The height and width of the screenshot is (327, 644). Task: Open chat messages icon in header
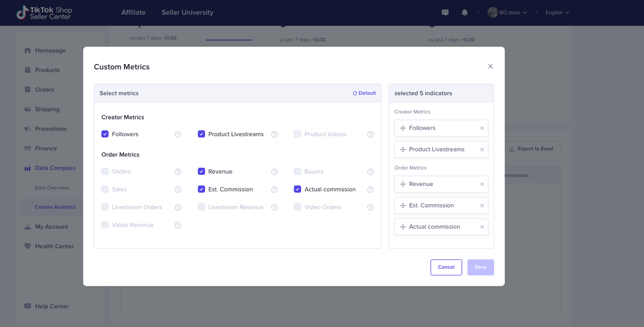[x=445, y=13]
